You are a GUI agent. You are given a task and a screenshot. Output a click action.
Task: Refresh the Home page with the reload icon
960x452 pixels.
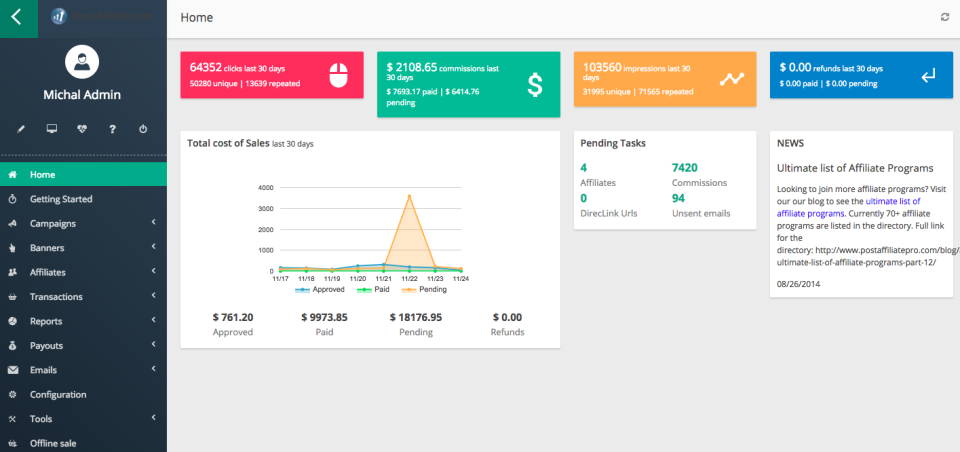tap(945, 17)
